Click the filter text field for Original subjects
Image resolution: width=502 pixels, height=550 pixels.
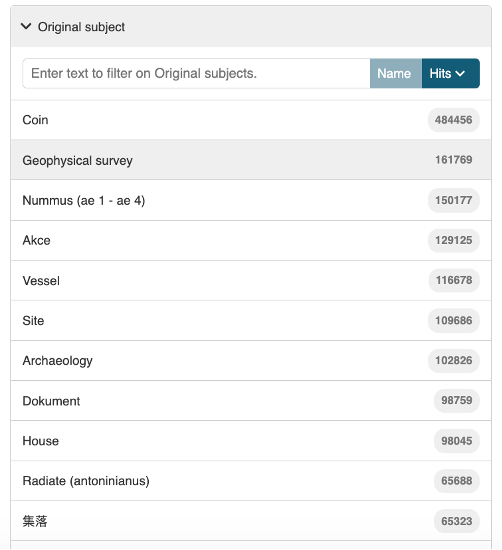point(196,73)
